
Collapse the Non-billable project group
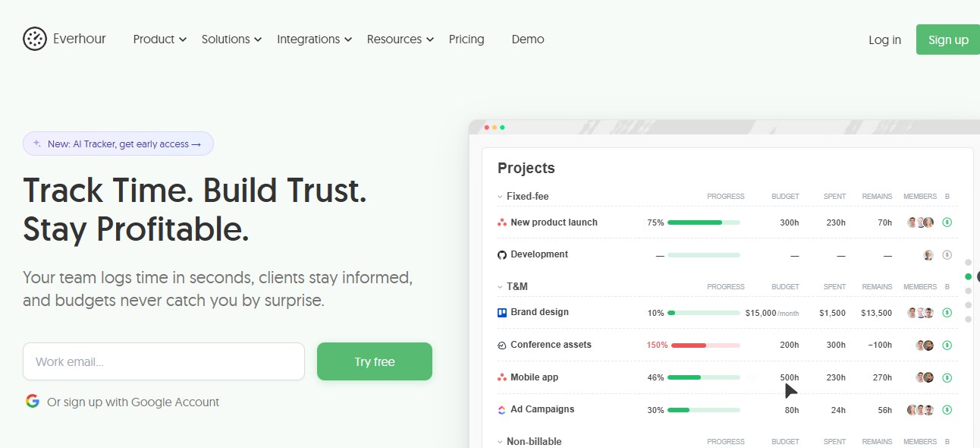500,442
